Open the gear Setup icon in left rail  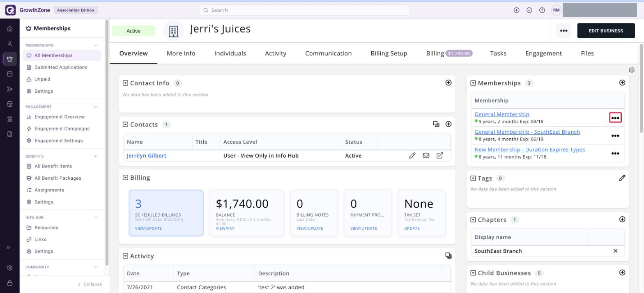click(x=10, y=268)
